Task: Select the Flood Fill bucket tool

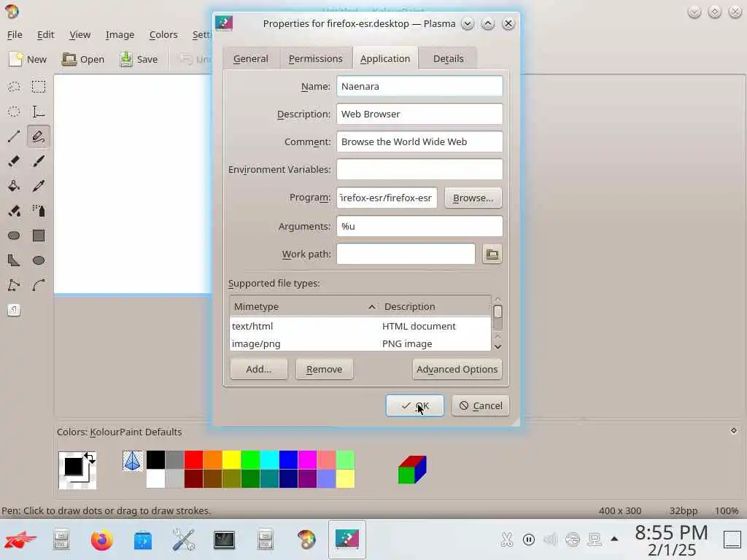Action: coord(14,186)
